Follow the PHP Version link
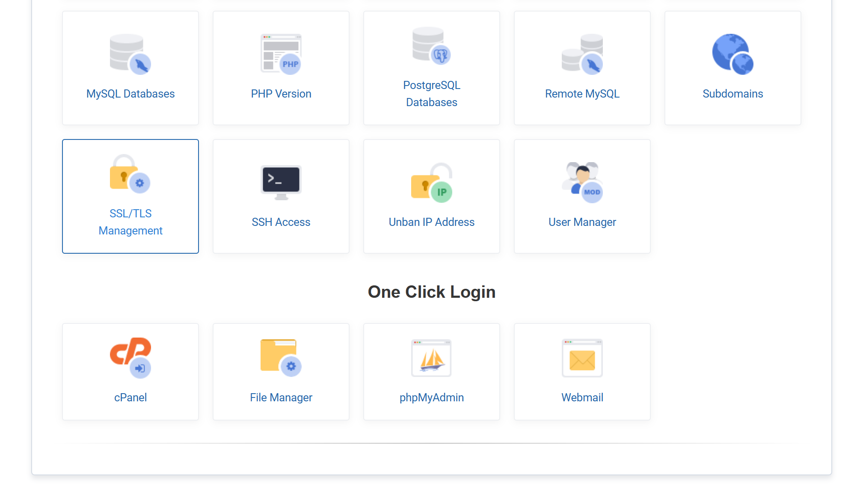The image size is (854, 504). (x=281, y=94)
